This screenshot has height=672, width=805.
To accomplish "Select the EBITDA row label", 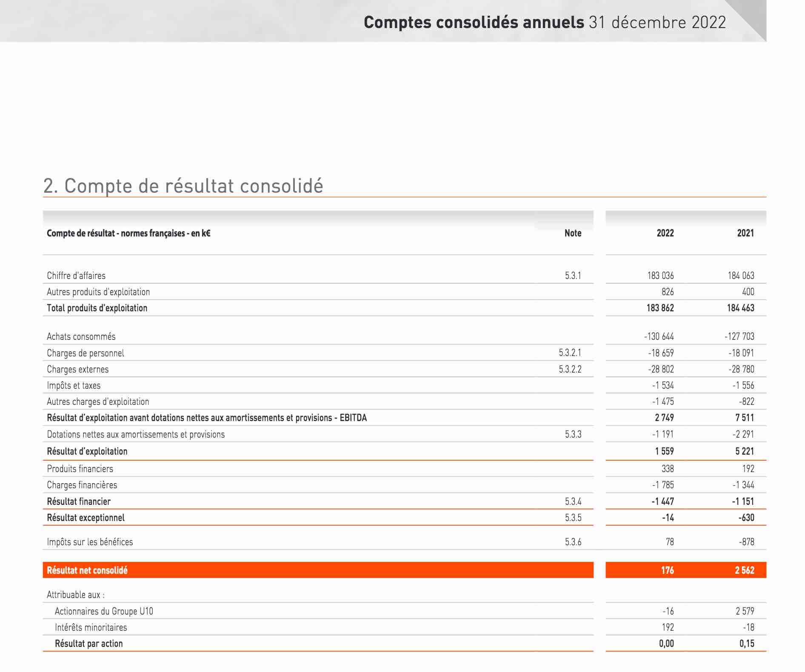I will 207,418.
